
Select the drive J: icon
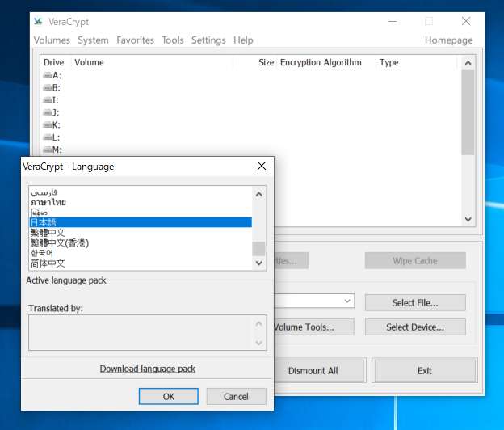(x=47, y=112)
